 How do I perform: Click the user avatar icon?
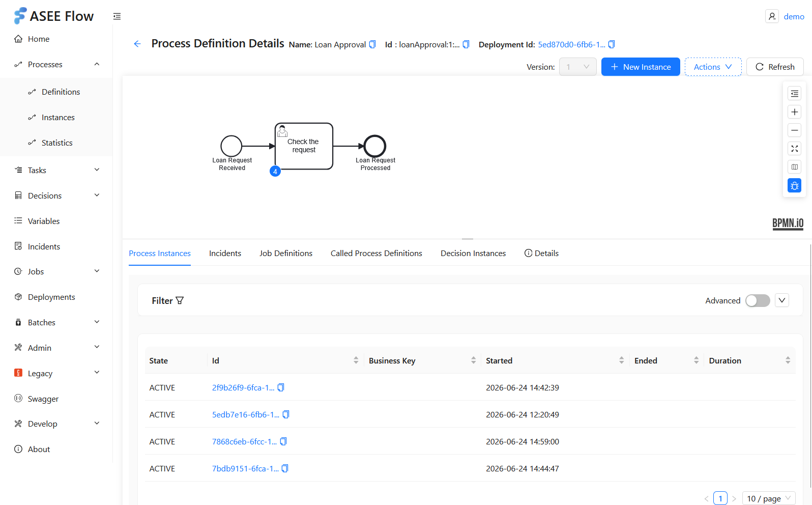[772, 16]
